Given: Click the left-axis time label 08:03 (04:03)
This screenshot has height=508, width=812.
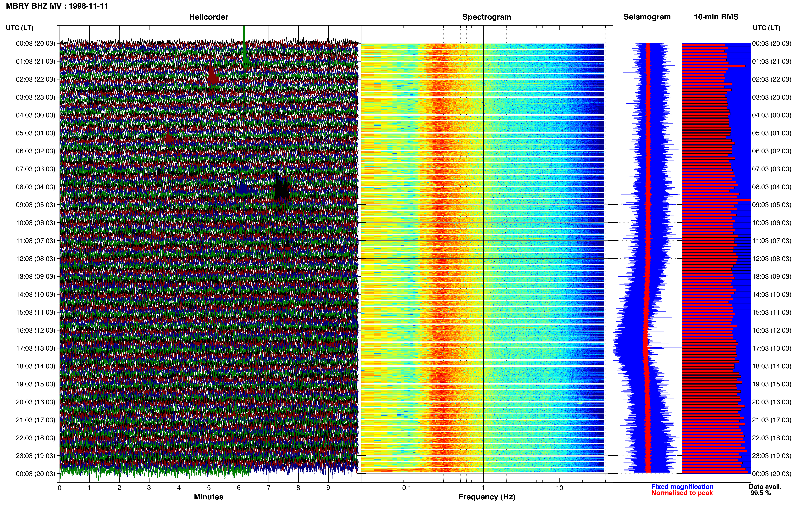Looking at the screenshot, I should click(x=35, y=187).
